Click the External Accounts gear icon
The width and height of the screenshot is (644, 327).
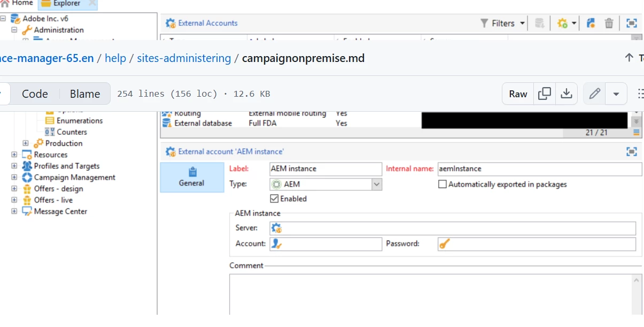click(170, 23)
